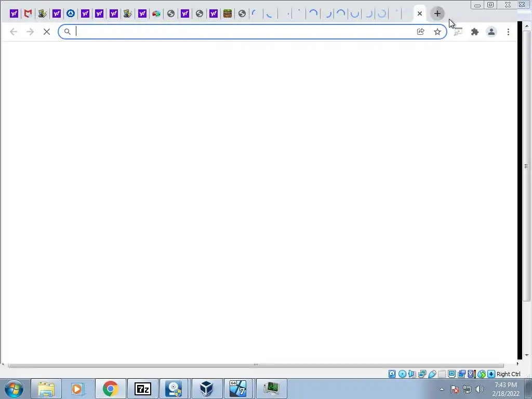Select Chrome in the taskbar
This screenshot has width=532, height=399.
tap(110, 389)
